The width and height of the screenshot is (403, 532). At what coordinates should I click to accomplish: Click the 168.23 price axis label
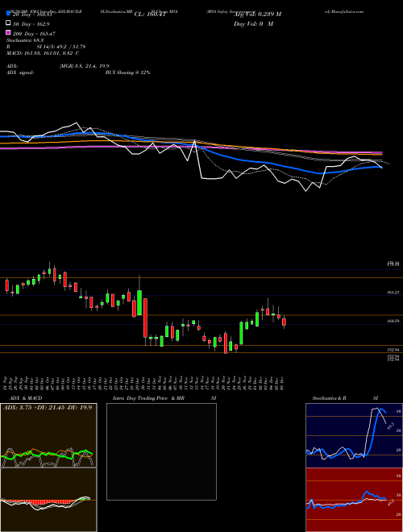[393, 293]
